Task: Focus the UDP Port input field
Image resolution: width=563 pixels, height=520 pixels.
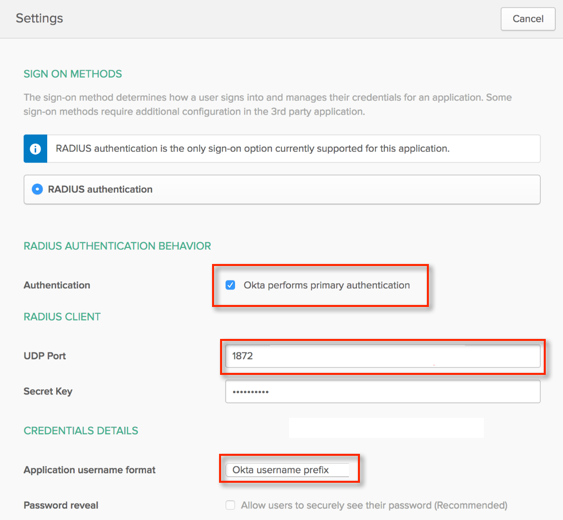Action: point(383,356)
